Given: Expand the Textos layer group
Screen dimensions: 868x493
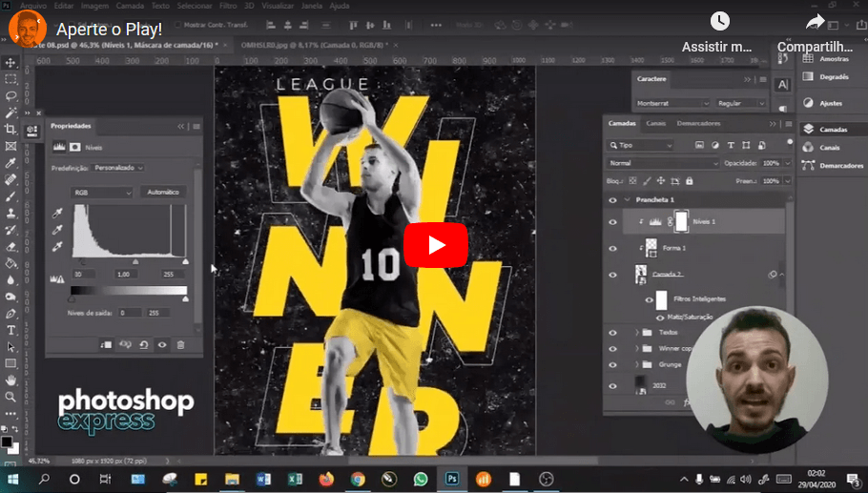Looking at the screenshot, I should [x=636, y=333].
